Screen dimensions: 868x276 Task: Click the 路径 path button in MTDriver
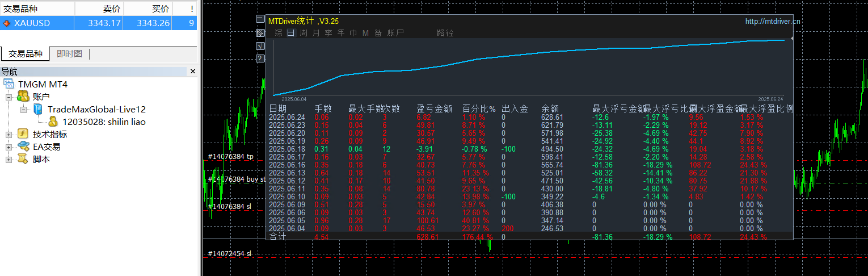[445, 33]
